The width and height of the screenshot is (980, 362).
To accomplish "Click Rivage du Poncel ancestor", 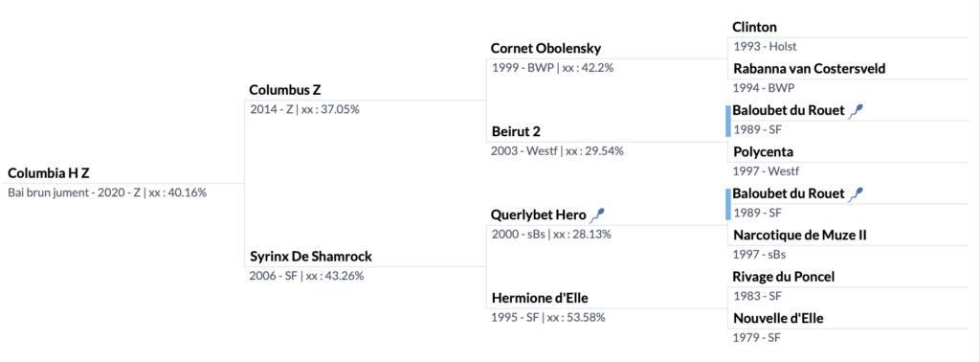I will 784,277.
